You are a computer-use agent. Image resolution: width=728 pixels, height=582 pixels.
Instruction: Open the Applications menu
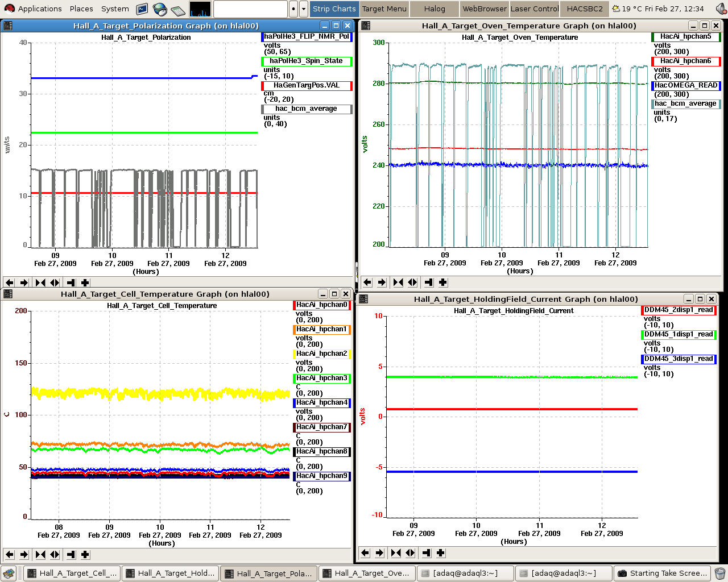click(x=33, y=9)
